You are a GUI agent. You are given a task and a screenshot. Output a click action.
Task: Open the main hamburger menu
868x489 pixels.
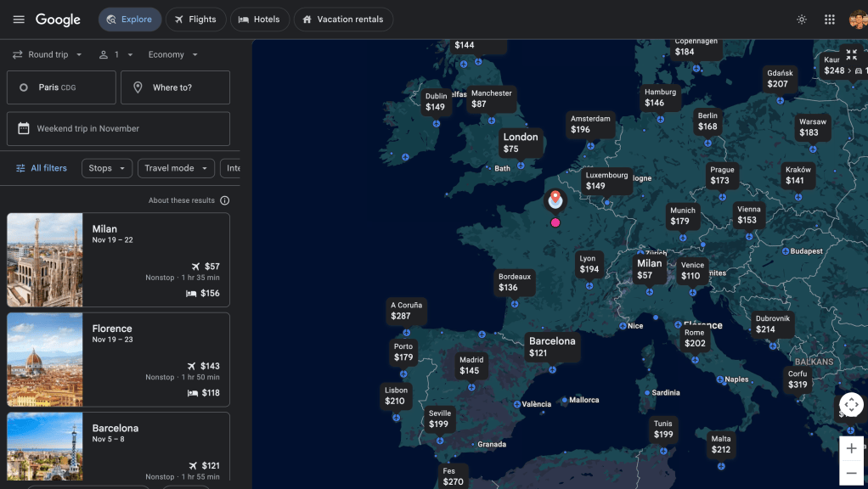coord(19,20)
